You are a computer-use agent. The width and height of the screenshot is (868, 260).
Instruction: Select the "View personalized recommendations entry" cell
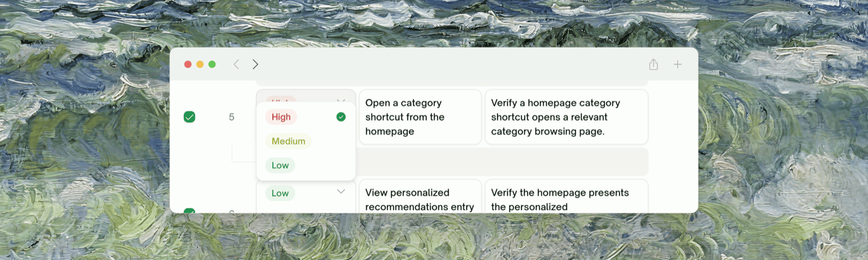[420, 197]
